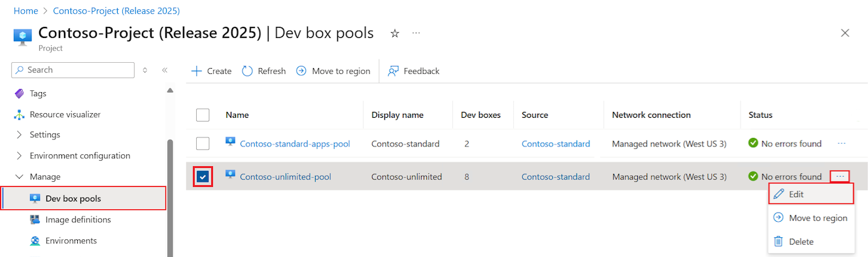Screen dimensions: 868x257
Task: Choose Move to region from context menu
Action: tap(811, 218)
